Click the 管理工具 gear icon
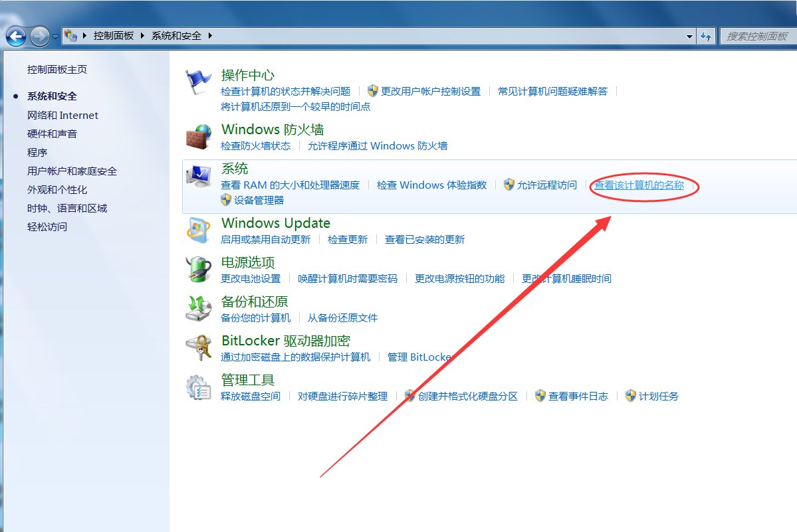The image size is (797, 532). point(197,387)
